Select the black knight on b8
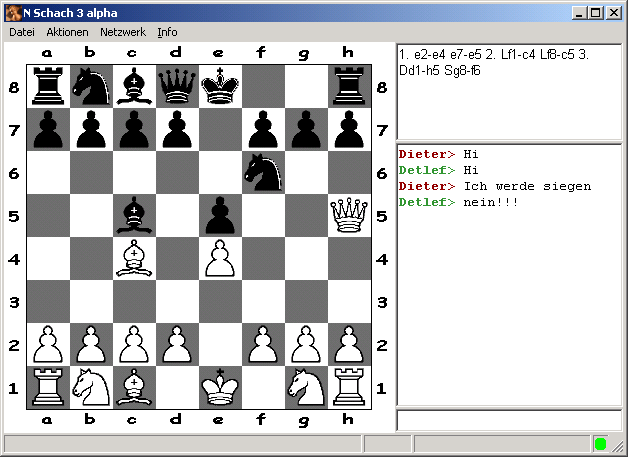The height and width of the screenshot is (457, 628). click(x=91, y=87)
